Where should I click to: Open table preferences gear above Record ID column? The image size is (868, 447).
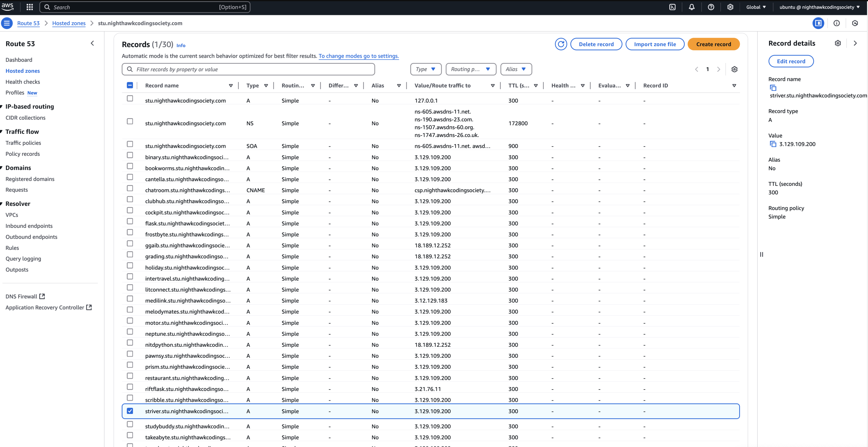tap(735, 69)
